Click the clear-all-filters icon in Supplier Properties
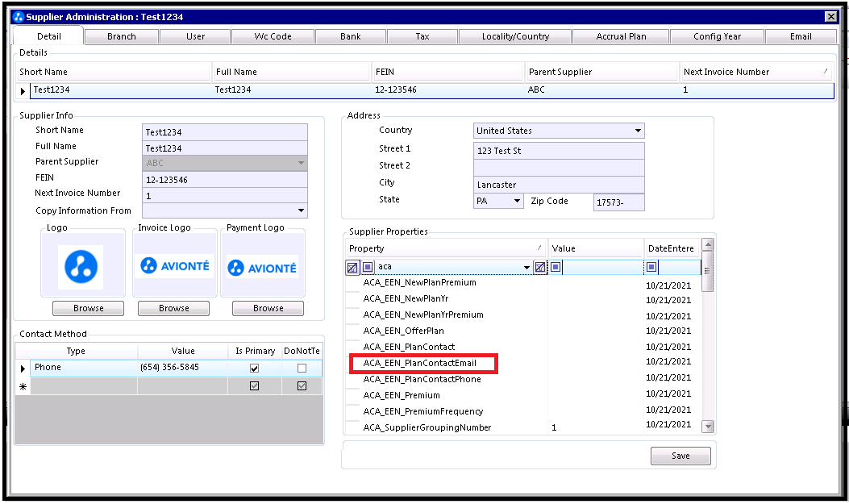 [352, 268]
